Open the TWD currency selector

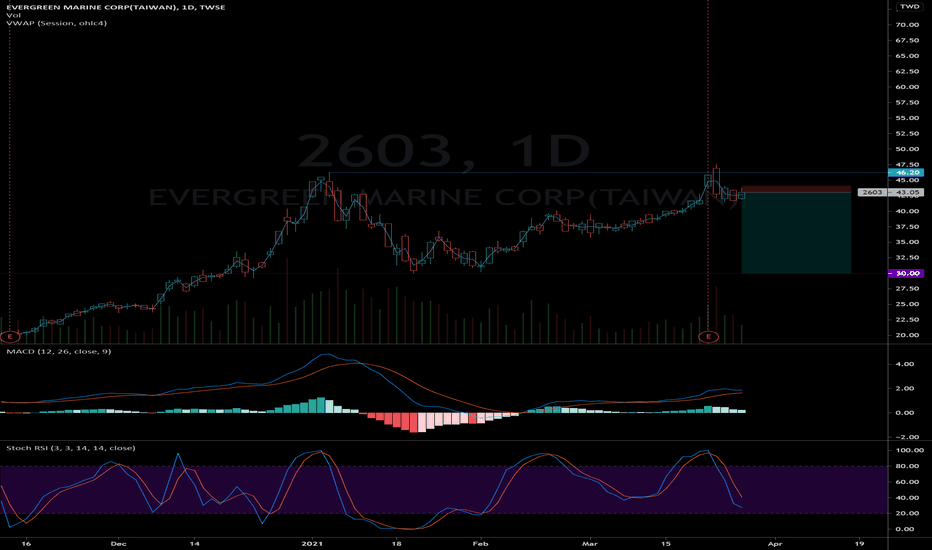[x=909, y=7]
